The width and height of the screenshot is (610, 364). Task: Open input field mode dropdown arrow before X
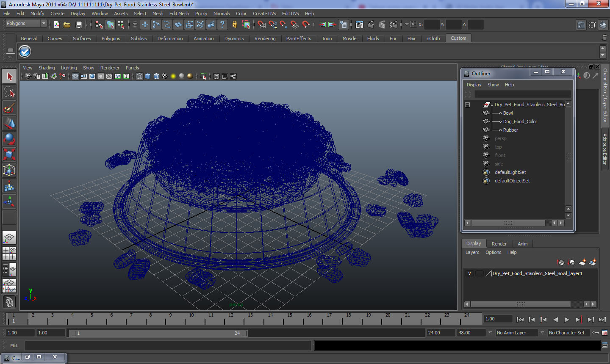point(407,25)
